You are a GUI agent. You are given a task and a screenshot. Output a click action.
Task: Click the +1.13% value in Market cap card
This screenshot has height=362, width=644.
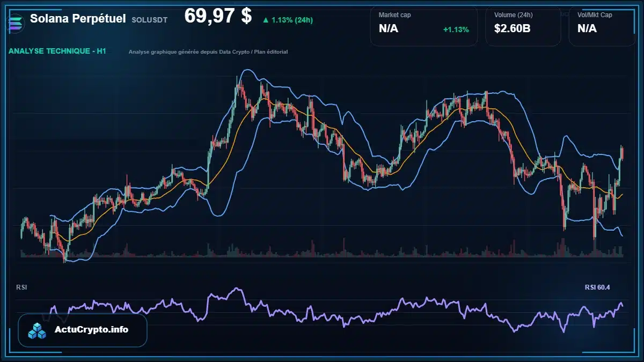[456, 29]
